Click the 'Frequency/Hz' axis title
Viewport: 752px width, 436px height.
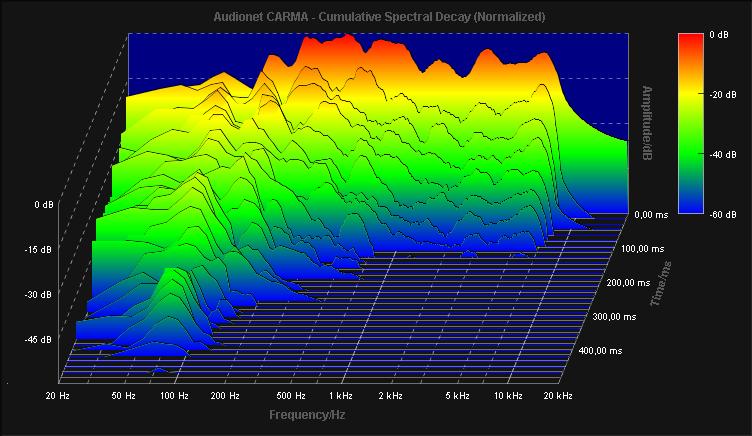point(307,415)
